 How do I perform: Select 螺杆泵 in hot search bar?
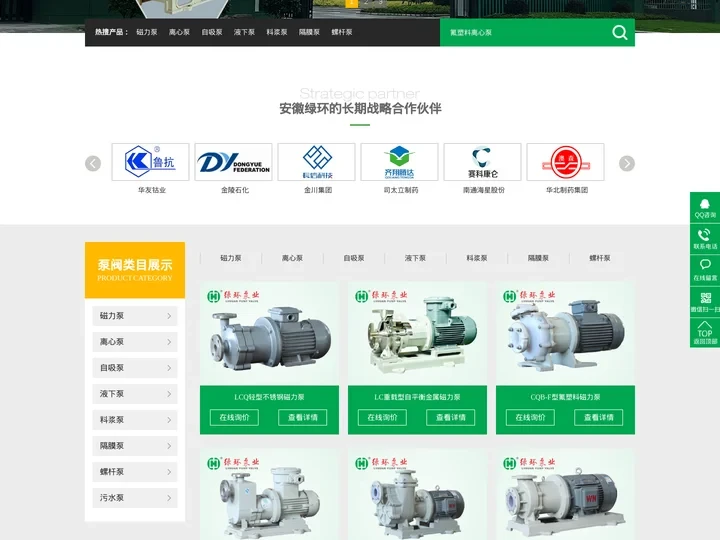[x=342, y=32]
